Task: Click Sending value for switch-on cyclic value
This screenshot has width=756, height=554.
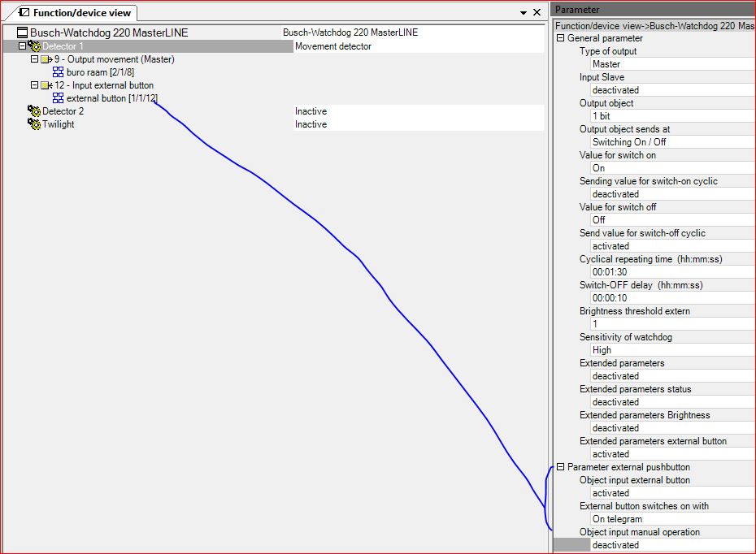Action: coord(673,194)
